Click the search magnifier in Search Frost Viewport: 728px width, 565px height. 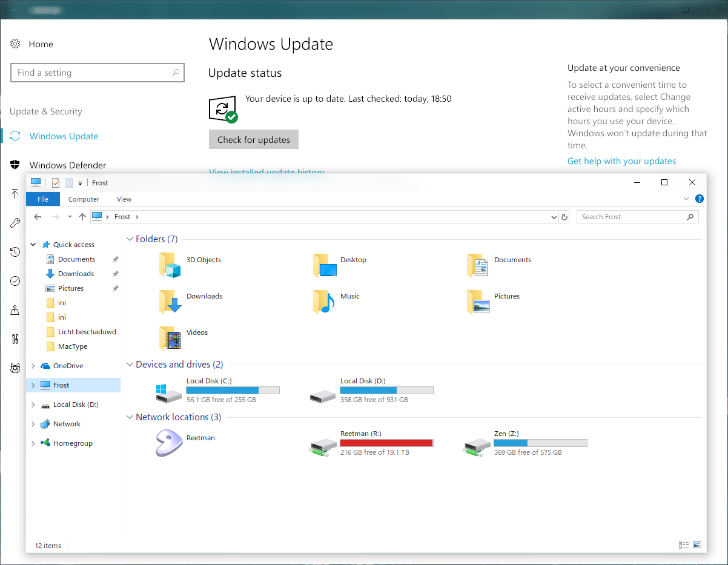(690, 217)
